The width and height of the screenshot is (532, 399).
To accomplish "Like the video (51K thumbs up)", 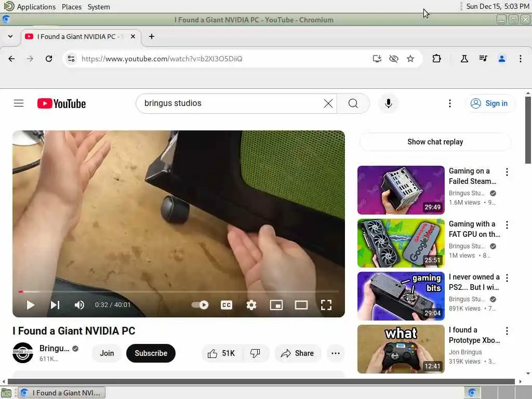I will point(221,353).
